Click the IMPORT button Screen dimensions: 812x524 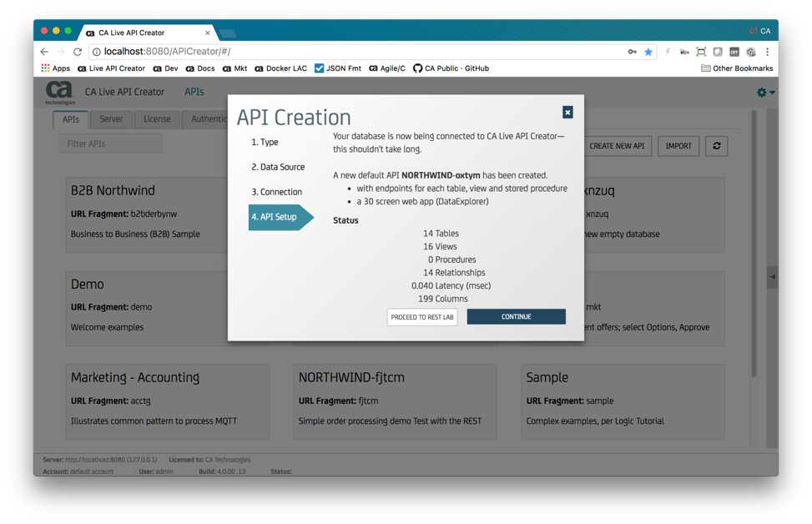coord(678,146)
